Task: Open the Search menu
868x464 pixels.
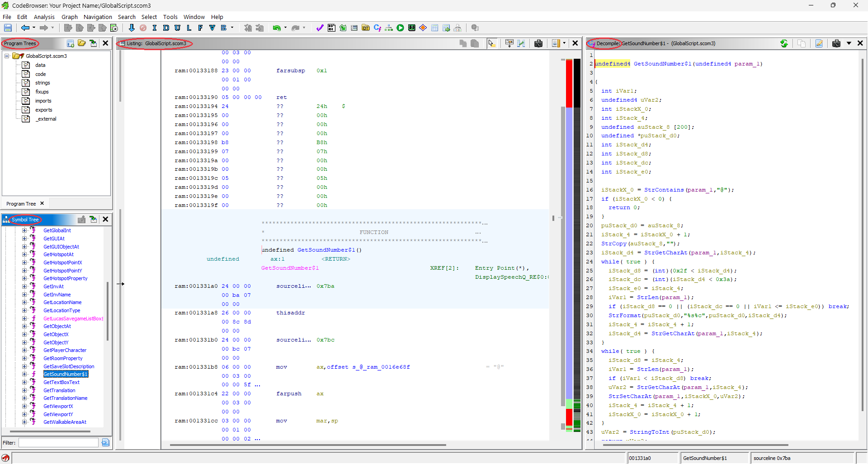Action: (x=127, y=17)
